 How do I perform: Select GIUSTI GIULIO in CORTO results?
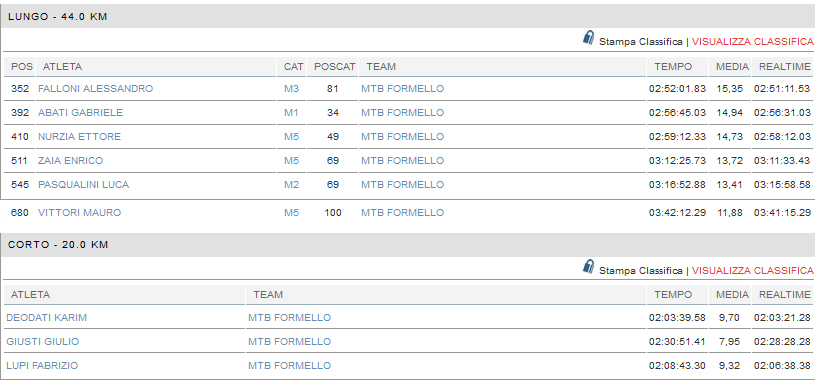pos(43,341)
